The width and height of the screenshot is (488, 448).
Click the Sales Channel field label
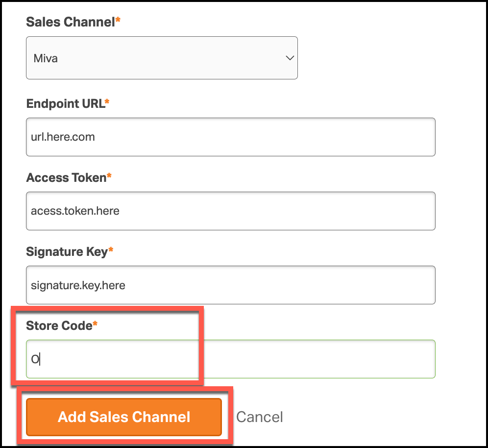point(70,22)
